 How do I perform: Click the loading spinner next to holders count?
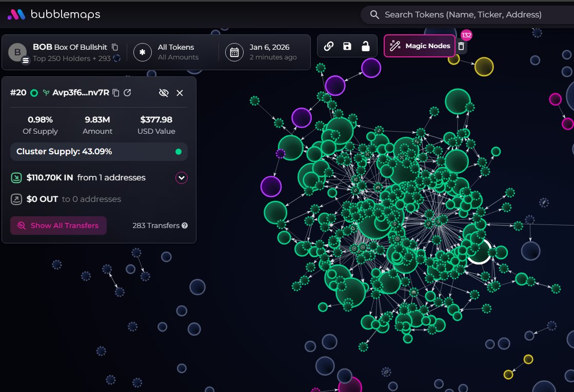(117, 58)
